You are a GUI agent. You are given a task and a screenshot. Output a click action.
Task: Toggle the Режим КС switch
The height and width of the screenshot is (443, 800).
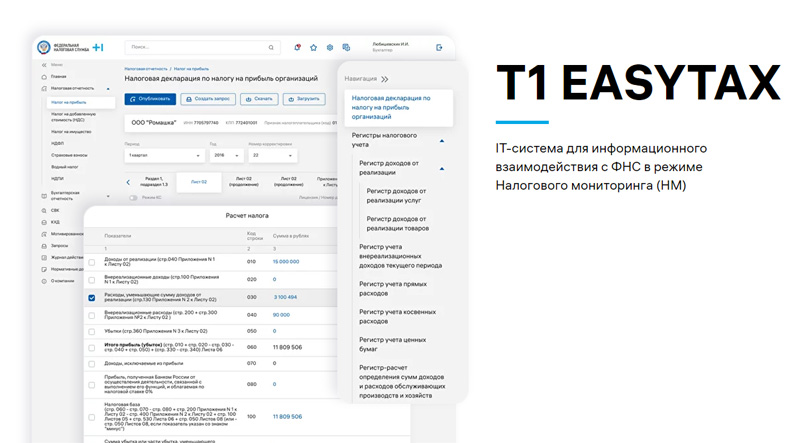(133, 198)
